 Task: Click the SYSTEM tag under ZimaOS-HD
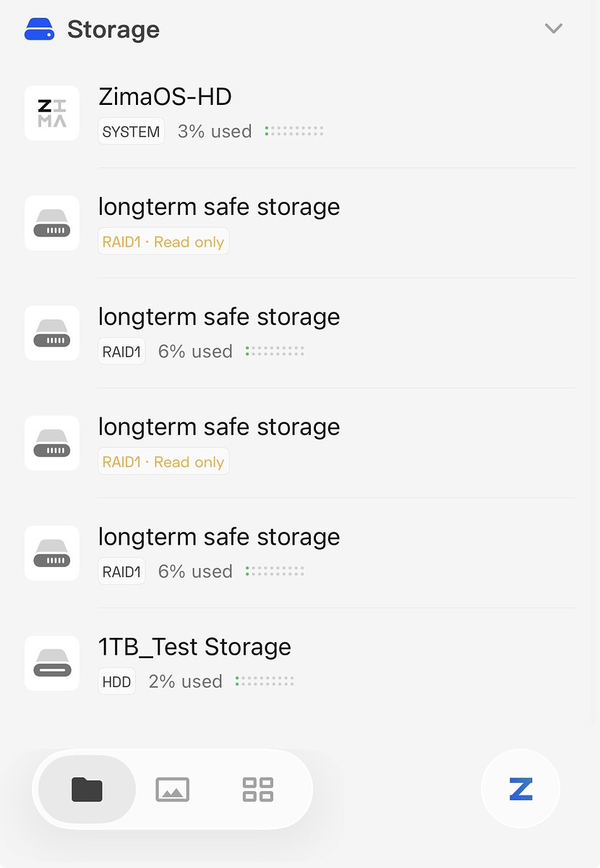pos(131,132)
